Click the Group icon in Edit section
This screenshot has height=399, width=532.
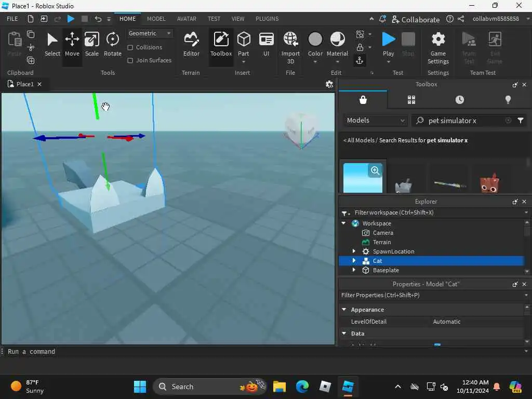click(360, 34)
